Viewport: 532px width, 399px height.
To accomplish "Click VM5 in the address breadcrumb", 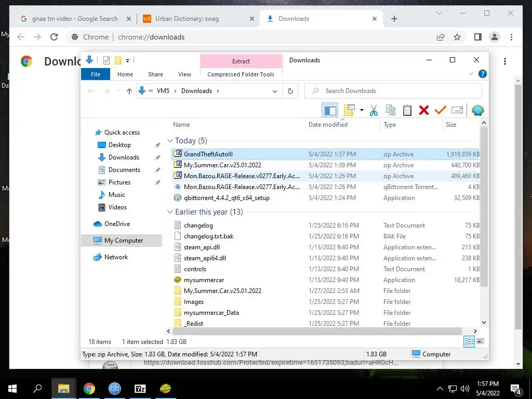I will (x=163, y=91).
